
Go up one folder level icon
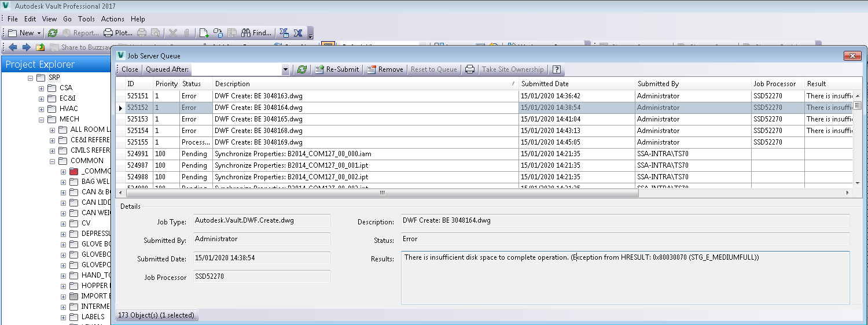click(41, 47)
